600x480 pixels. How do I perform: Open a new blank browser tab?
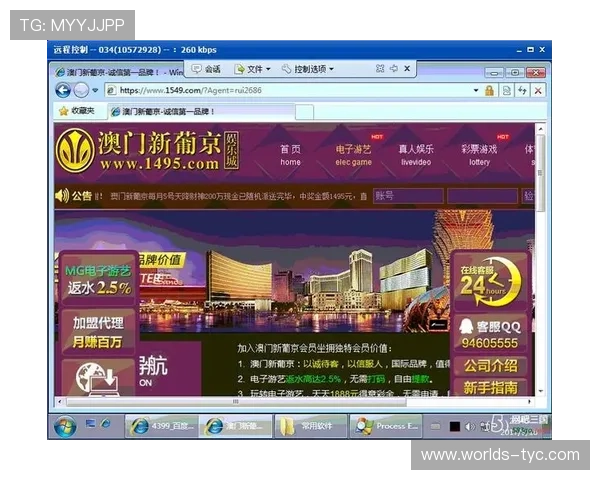pos(305,112)
